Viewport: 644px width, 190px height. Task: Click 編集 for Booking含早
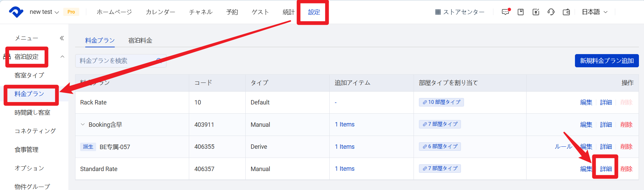click(586, 125)
